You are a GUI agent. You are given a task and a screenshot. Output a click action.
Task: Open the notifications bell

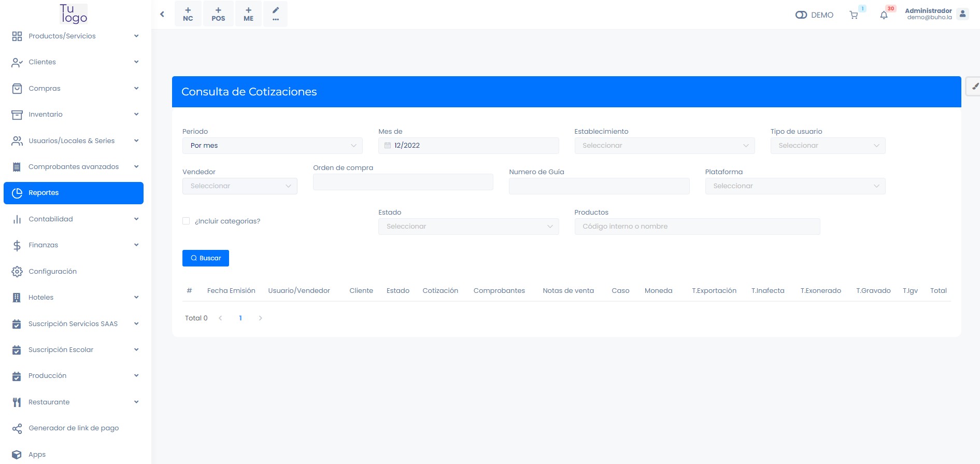884,15
